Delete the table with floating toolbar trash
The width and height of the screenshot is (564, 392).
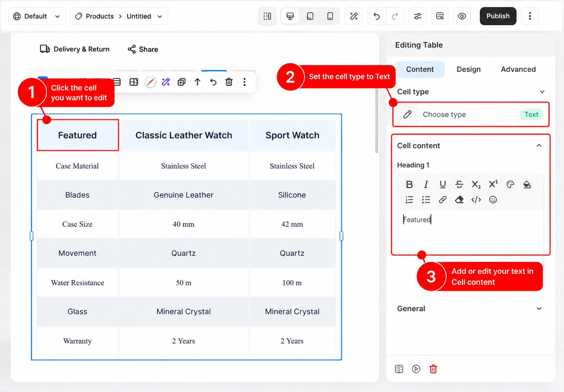229,82
